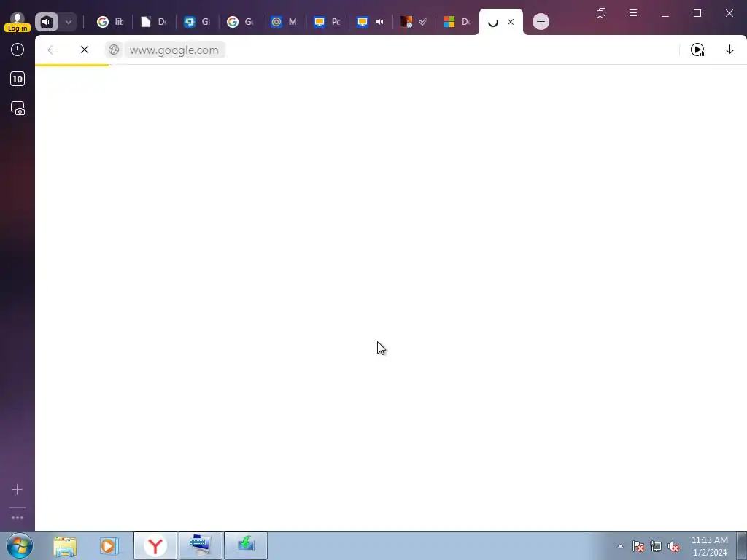This screenshot has height=560, width=747.
Task: Click the www.google.com address field
Action: (174, 50)
